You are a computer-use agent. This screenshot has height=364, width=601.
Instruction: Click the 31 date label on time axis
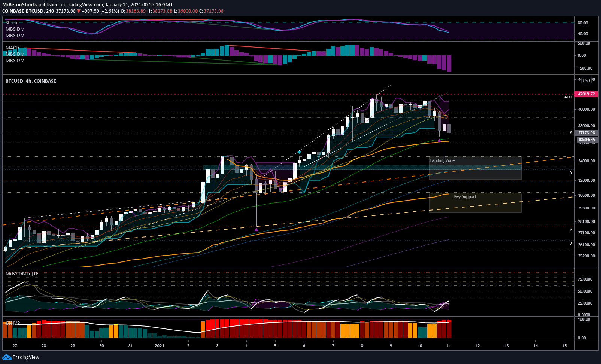130,346
